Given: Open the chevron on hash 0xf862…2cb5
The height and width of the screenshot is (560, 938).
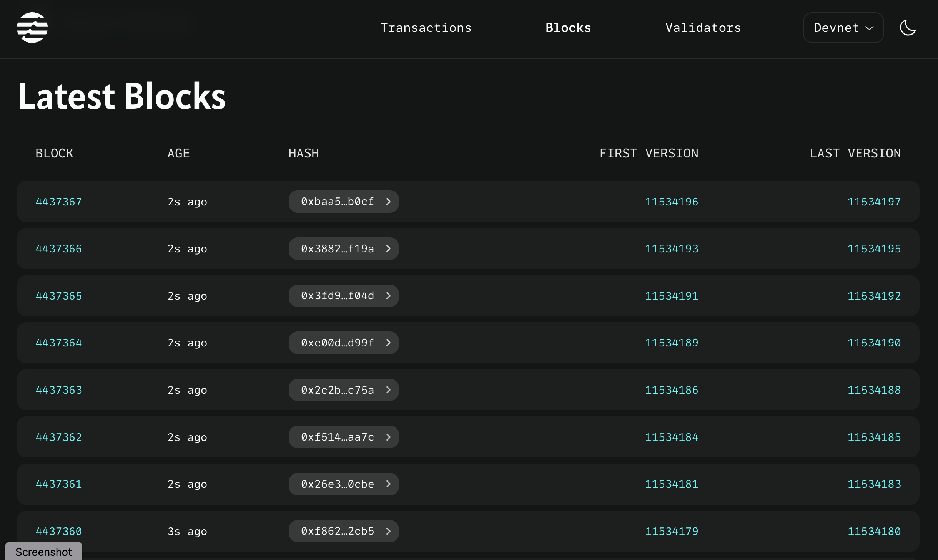Looking at the screenshot, I should 389,531.
